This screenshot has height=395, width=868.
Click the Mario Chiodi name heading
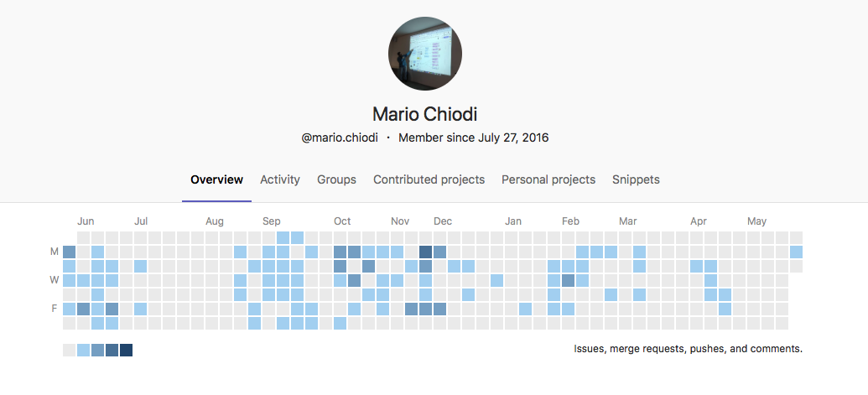tap(424, 115)
